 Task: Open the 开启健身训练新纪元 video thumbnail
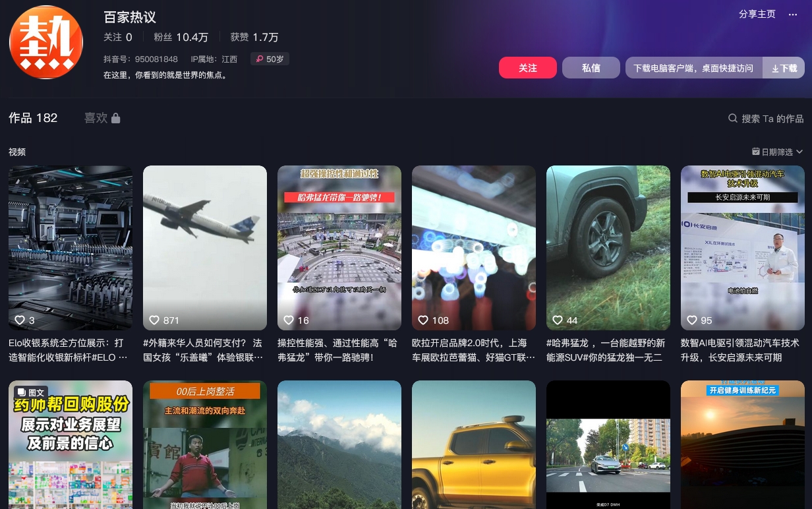pos(743,444)
